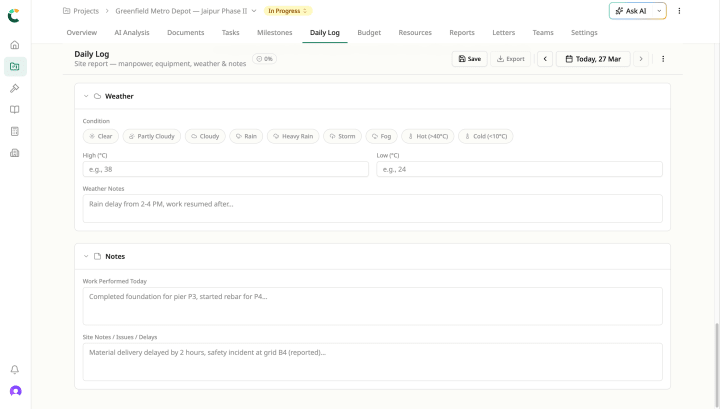This screenshot has width=720, height=409.
Task: Open the Letters tab
Action: tap(504, 33)
